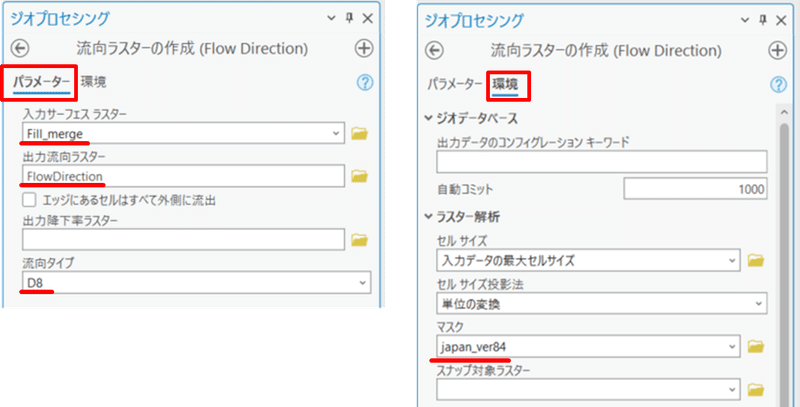Collapse ラスター解析 section
Image resolution: width=800 pixels, height=407 pixels.
(x=429, y=217)
